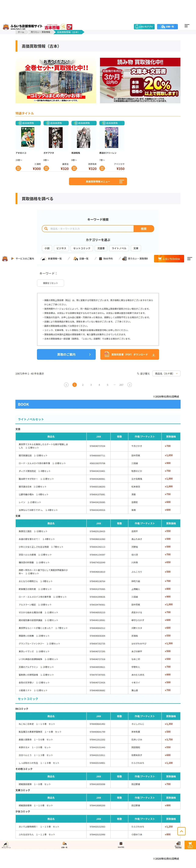
Task: Open Web予約 icon in bottom bar
Action: coord(121,845)
